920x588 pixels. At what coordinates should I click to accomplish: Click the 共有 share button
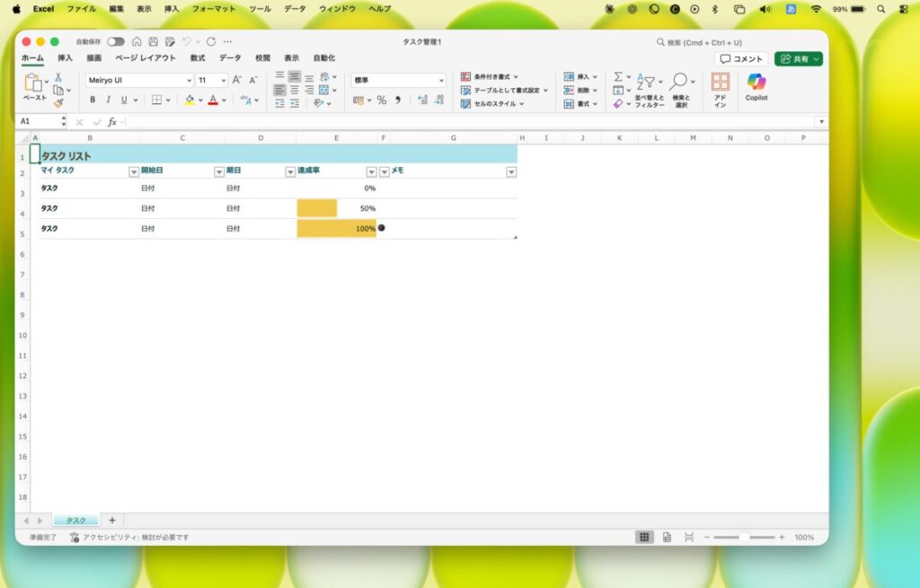point(799,58)
